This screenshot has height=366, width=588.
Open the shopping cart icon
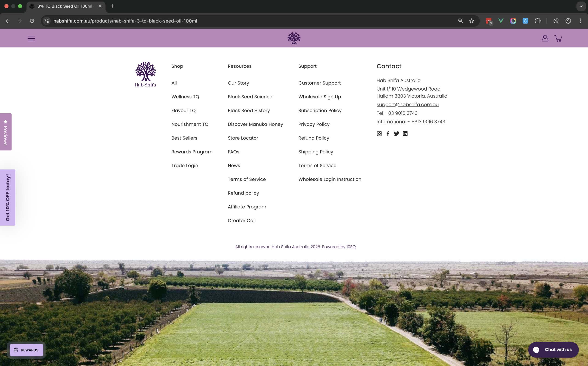point(558,38)
